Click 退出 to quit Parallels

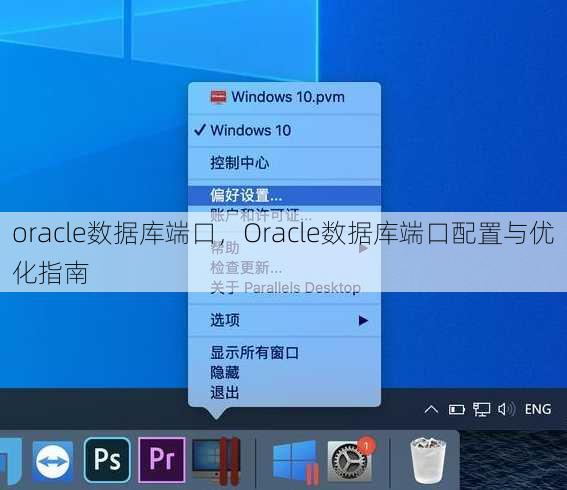pos(284,392)
